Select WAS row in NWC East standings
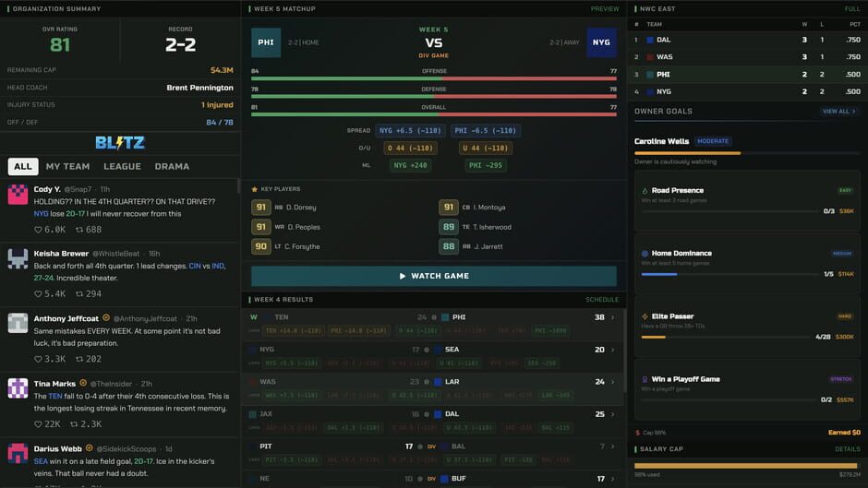Screen dimensions: 868x488 tap(747, 57)
